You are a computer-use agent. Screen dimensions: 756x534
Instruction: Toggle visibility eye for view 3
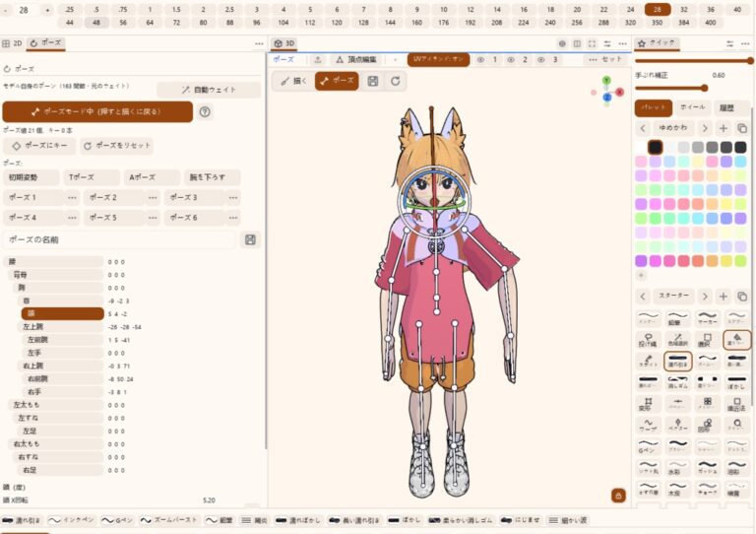click(x=541, y=60)
